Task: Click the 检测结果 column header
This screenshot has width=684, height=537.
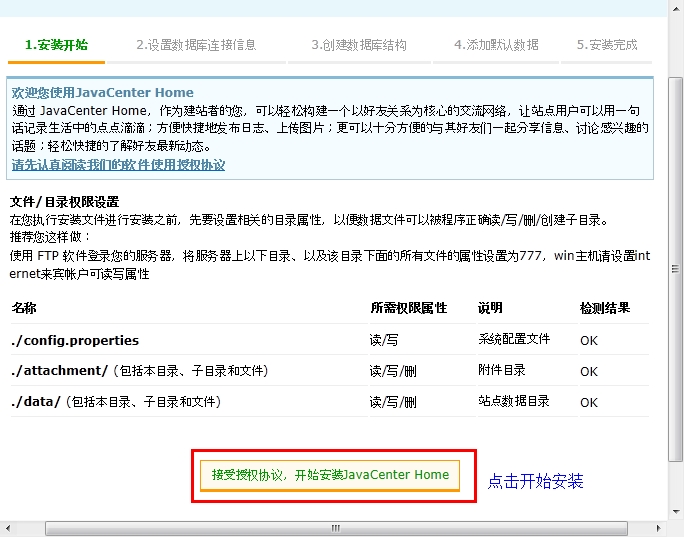Action: tap(605, 308)
